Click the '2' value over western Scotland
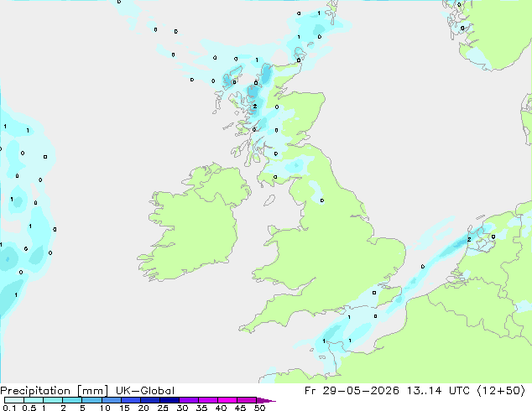Image resolution: width=532 pixels, height=411 pixels. click(x=255, y=107)
